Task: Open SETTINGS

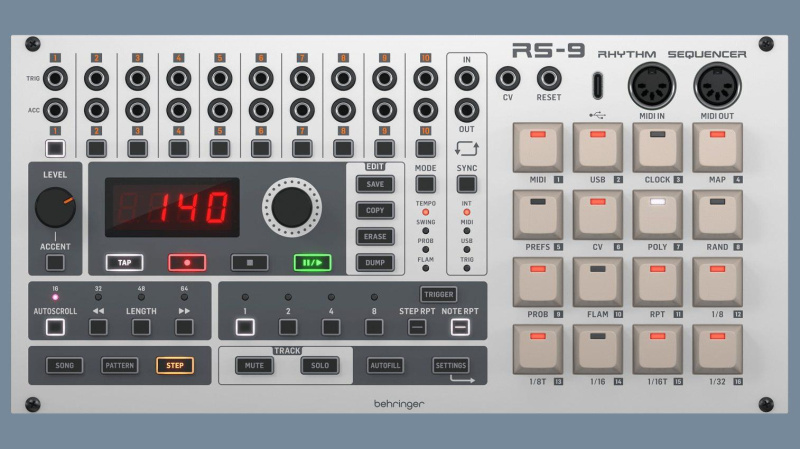Action: 451,365
